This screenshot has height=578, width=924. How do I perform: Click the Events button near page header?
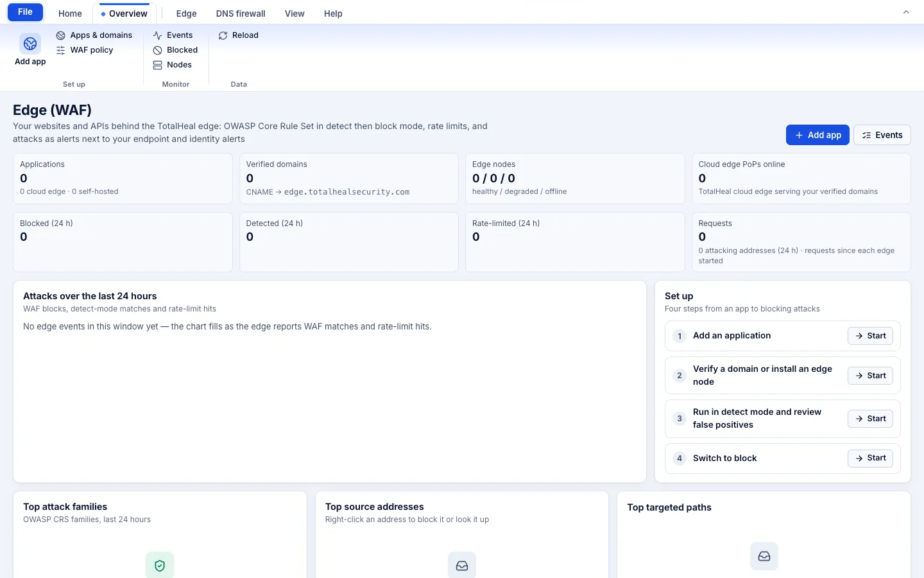882,135
